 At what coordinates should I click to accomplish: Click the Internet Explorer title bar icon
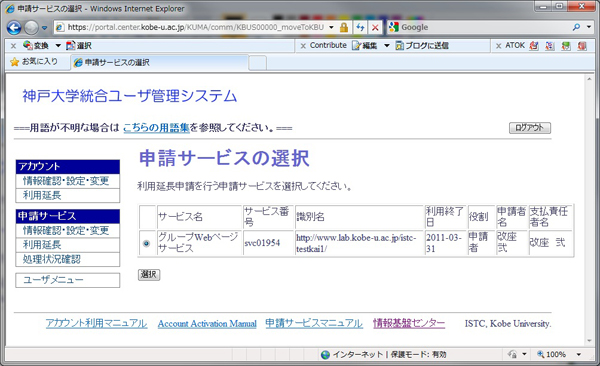[x=10, y=8]
